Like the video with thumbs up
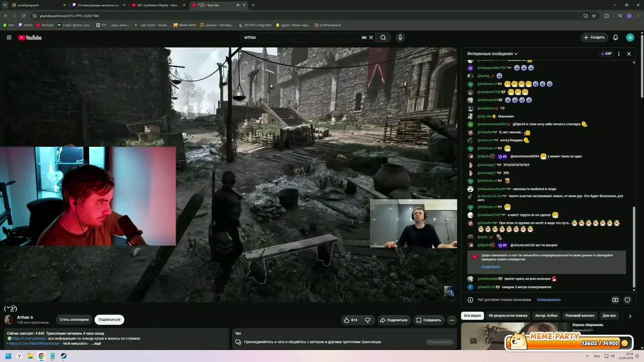 click(x=351, y=320)
